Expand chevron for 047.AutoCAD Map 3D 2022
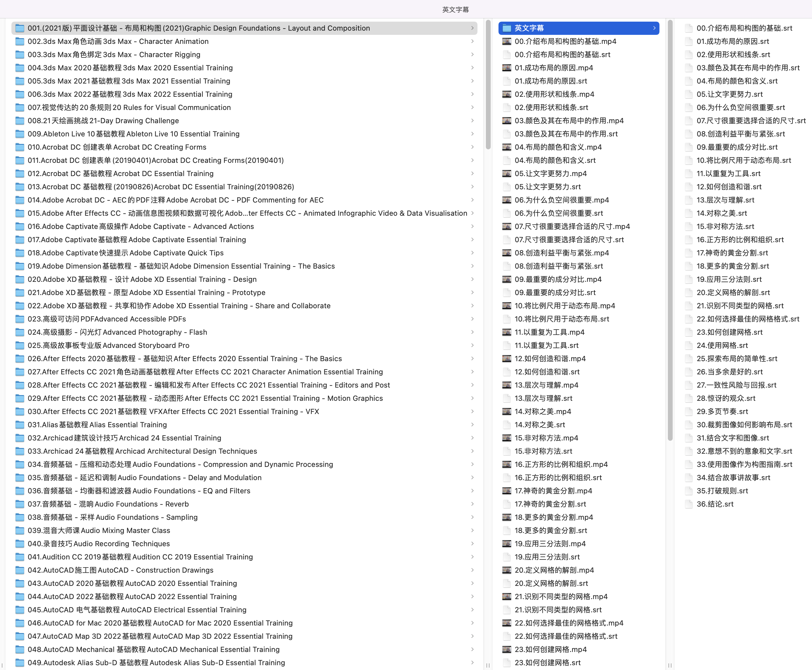This screenshot has width=812, height=670. click(x=472, y=636)
